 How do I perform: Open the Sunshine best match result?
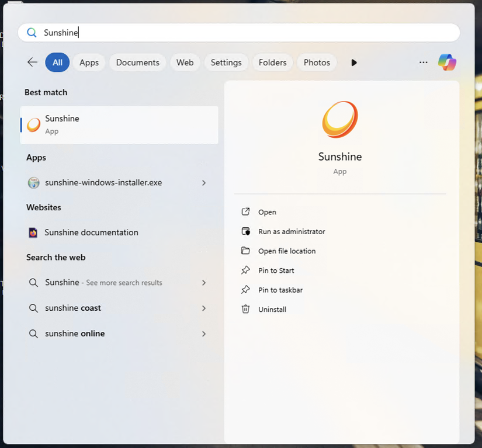point(119,124)
